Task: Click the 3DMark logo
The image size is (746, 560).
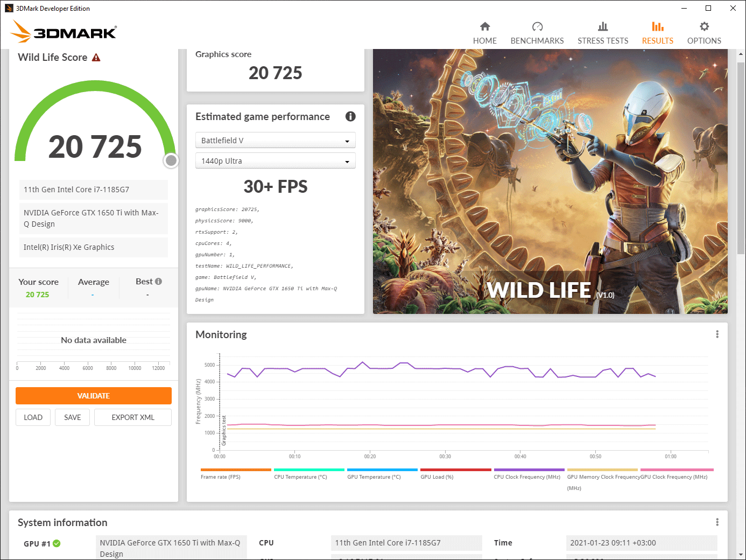Action: pos(64,31)
